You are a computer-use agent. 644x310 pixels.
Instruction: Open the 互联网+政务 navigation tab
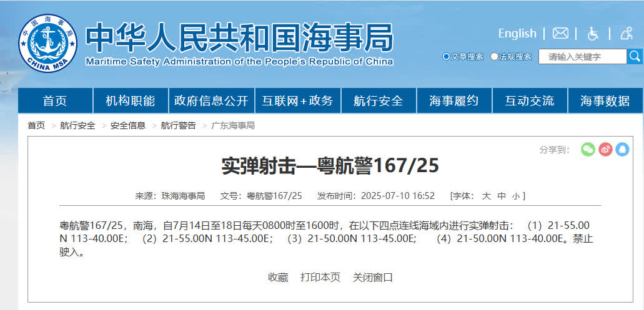pyautogui.click(x=298, y=100)
